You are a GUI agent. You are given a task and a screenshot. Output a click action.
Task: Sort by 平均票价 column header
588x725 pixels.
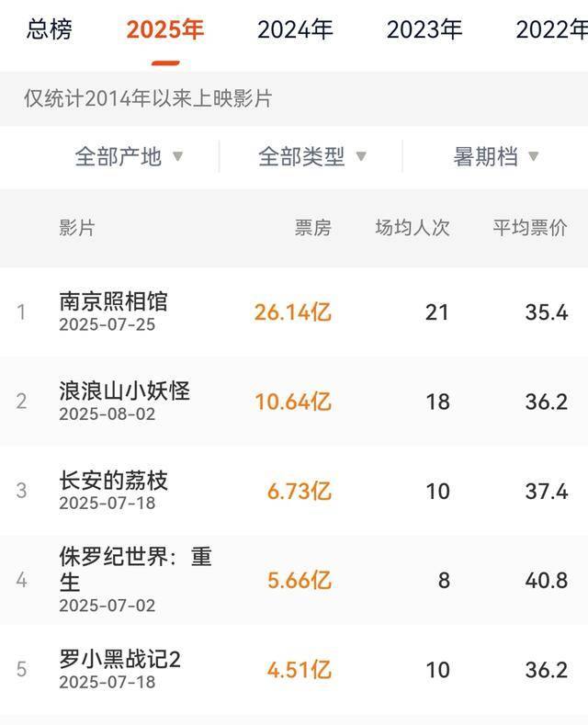(x=530, y=229)
